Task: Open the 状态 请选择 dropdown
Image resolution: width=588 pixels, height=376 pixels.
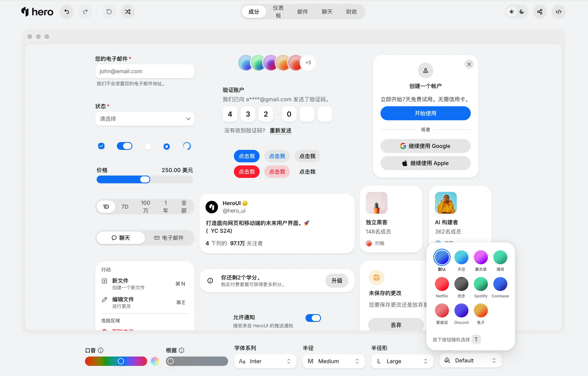Action: coord(145,119)
